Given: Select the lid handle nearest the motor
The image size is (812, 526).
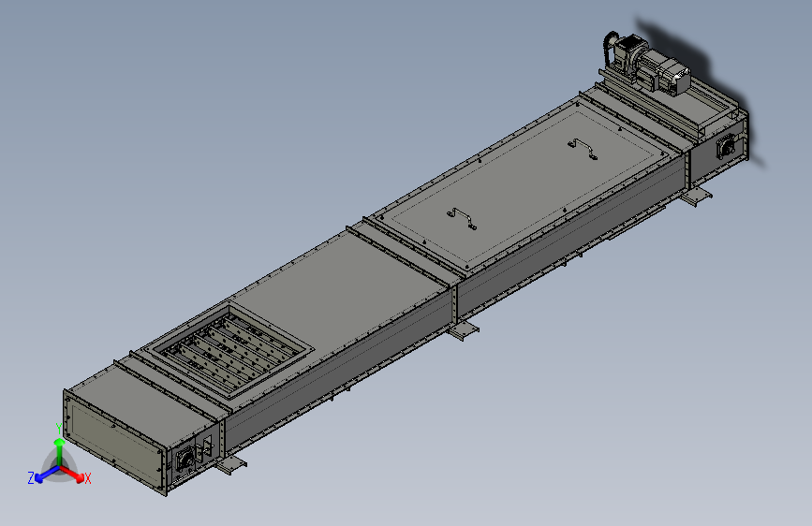Looking at the screenshot, I should coord(583,148).
